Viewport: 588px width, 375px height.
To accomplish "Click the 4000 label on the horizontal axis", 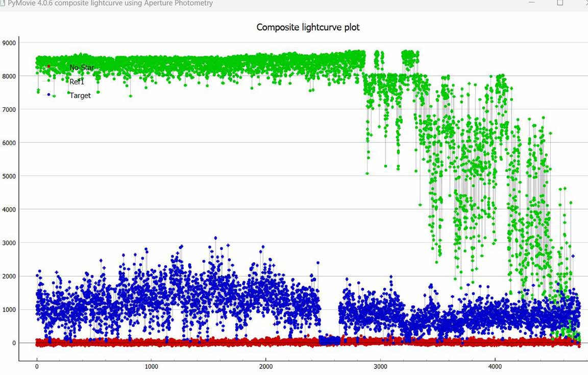I will [495, 366].
